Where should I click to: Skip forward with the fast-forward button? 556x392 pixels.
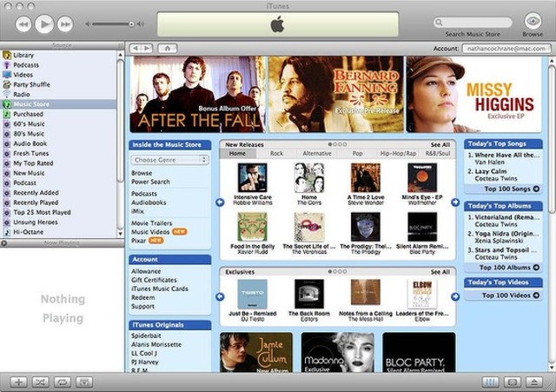click(65, 24)
